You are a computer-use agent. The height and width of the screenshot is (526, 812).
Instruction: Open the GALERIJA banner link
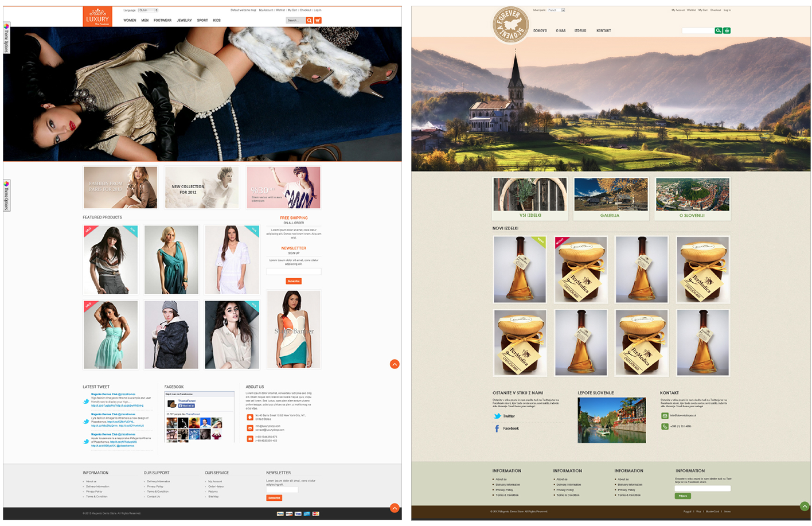(610, 198)
